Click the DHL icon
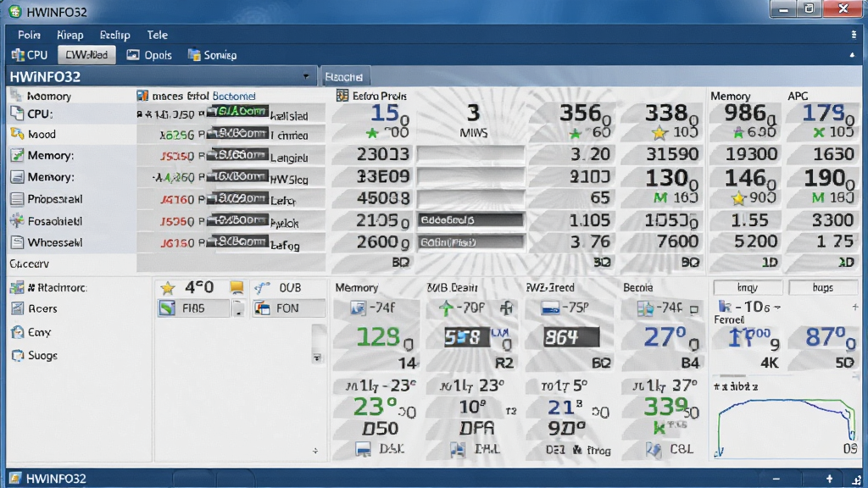Screen dimensions: 868x488 458,449
